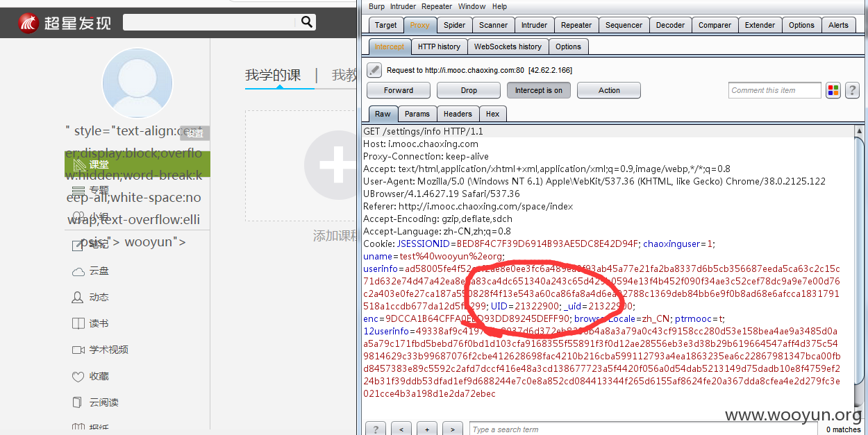
Task: Select the WebSockets history sub-tab
Action: [x=508, y=46]
